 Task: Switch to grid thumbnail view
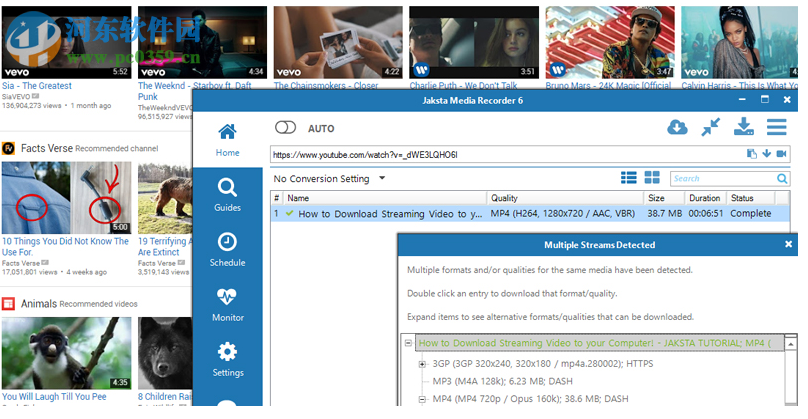click(x=652, y=178)
